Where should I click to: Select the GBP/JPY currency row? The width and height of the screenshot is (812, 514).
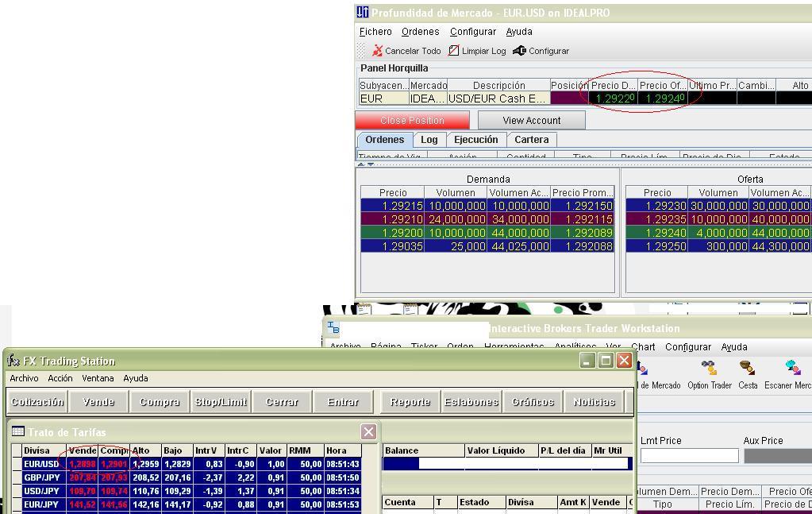tap(187, 477)
